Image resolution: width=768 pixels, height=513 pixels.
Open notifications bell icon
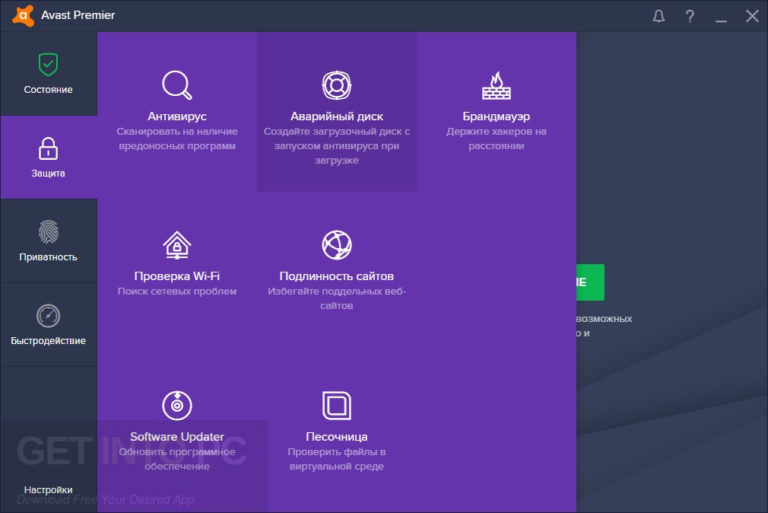point(659,16)
